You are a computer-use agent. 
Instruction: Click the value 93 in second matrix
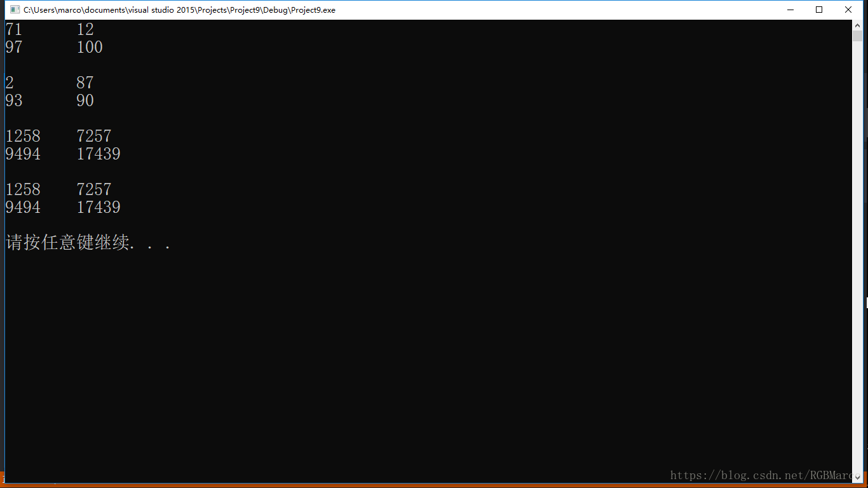(13, 100)
